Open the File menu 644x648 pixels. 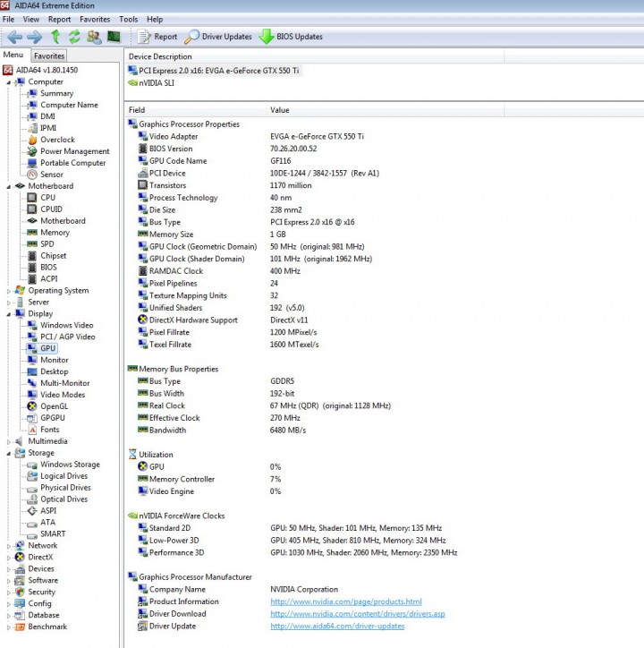click(8, 20)
